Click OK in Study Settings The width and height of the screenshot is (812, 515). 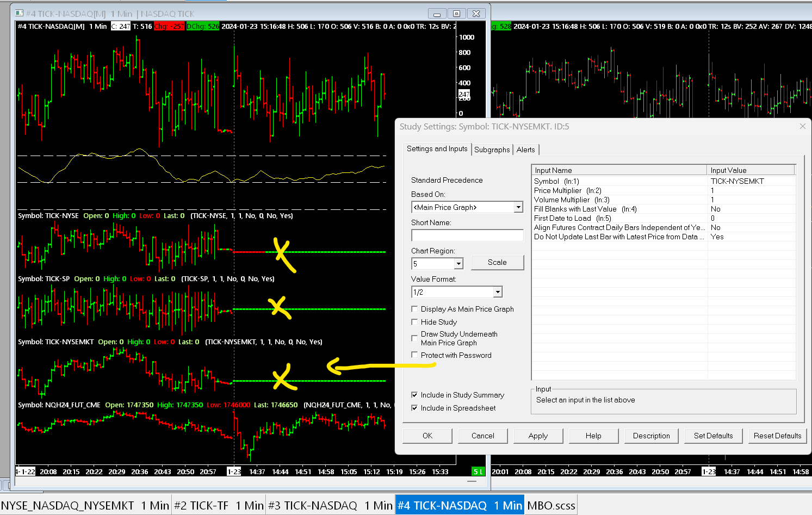427,436
